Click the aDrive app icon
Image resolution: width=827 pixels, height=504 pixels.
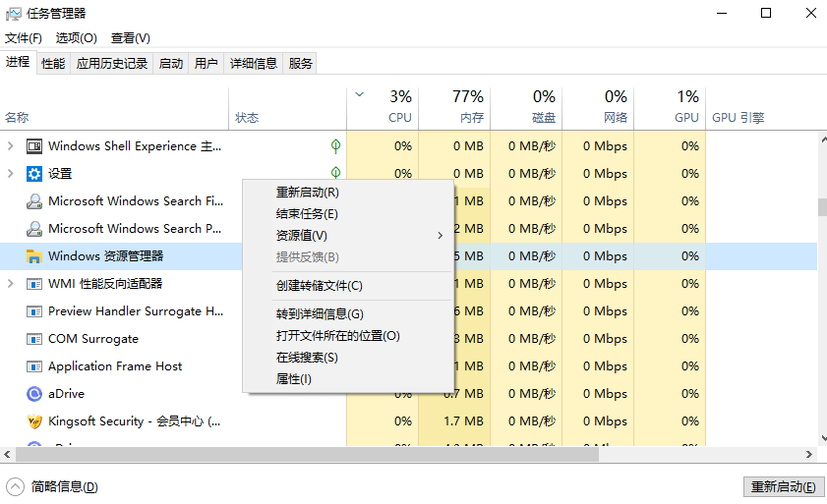coord(34,393)
